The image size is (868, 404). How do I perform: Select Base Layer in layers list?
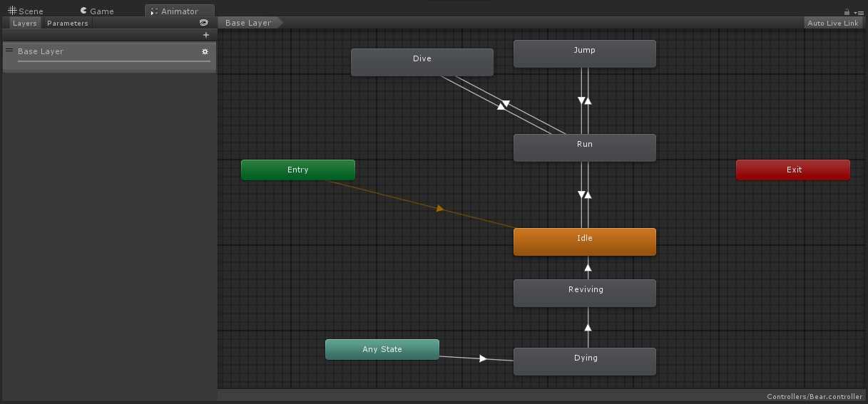tap(109, 56)
